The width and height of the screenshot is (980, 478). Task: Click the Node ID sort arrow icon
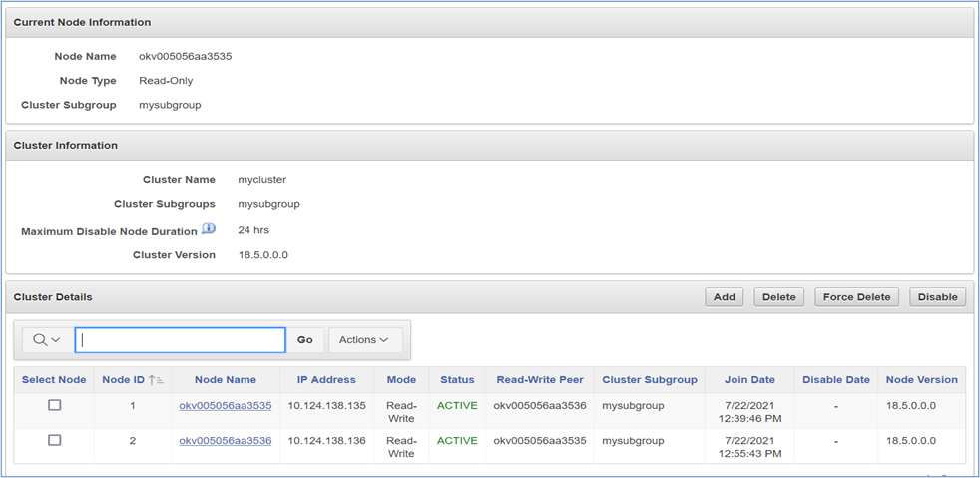pos(157,380)
